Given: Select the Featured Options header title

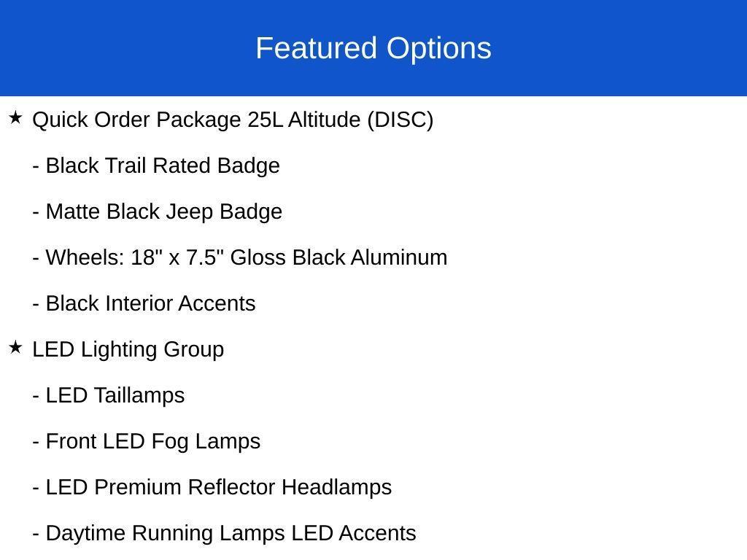Looking at the screenshot, I should pos(373,48).
